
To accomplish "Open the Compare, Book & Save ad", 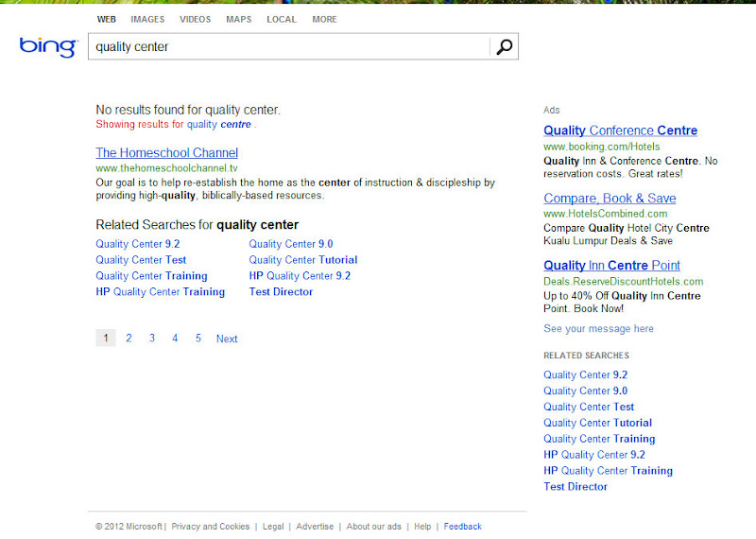I will coord(610,199).
